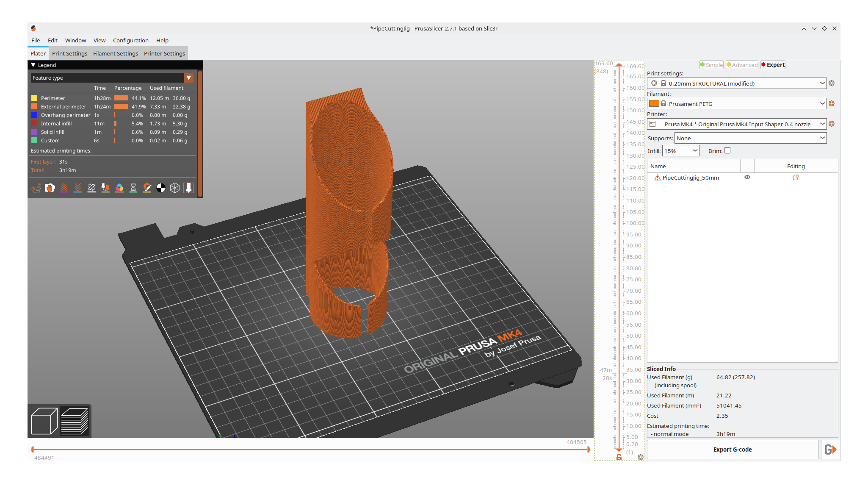
Task: Toggle the Solid infill feature visibility
Action: [34, 132]
